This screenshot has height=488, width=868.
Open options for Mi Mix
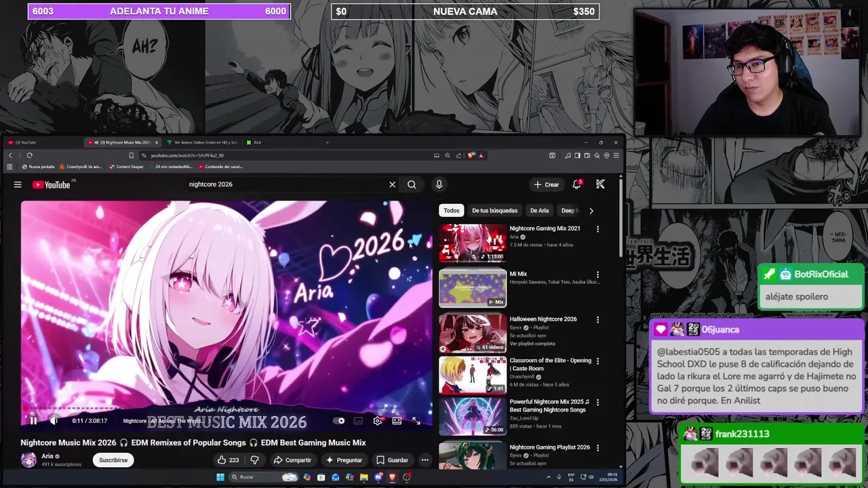coord(597,274)
